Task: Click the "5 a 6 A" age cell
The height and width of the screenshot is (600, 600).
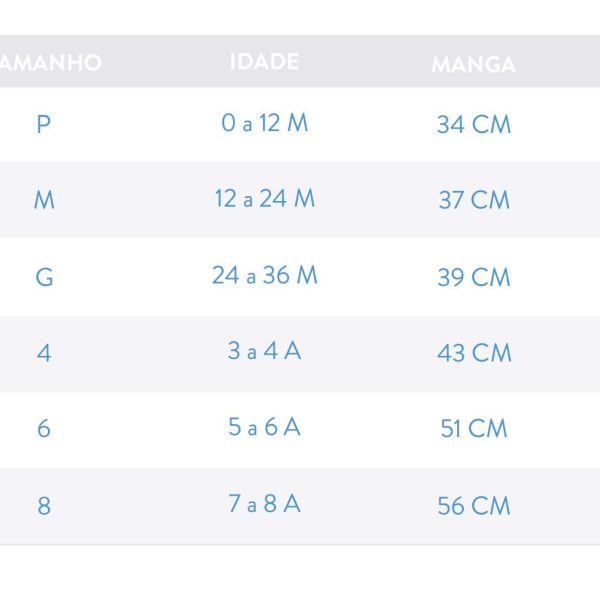Action: coord(264,427)
